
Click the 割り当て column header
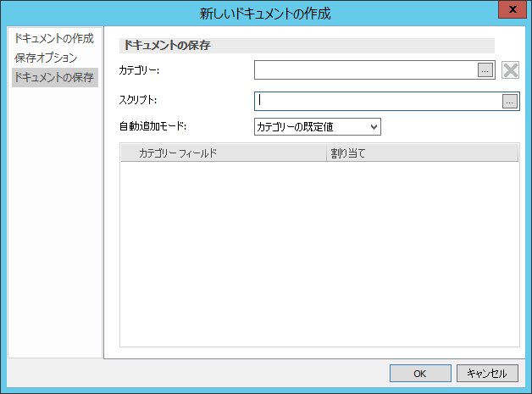423,153
